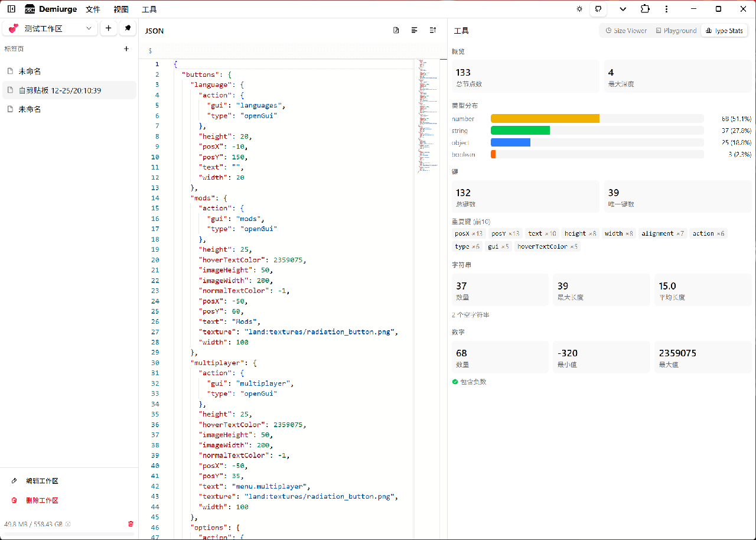Screen dimensions: 756x540
Task: Add a new workspace with plus button
Action: click(108, 28)
